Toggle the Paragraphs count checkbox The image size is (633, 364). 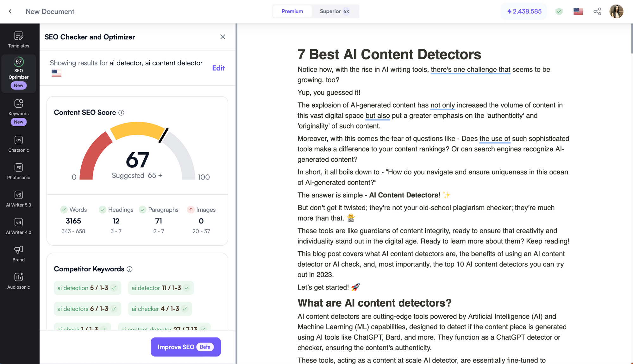[x=142, y=209]
